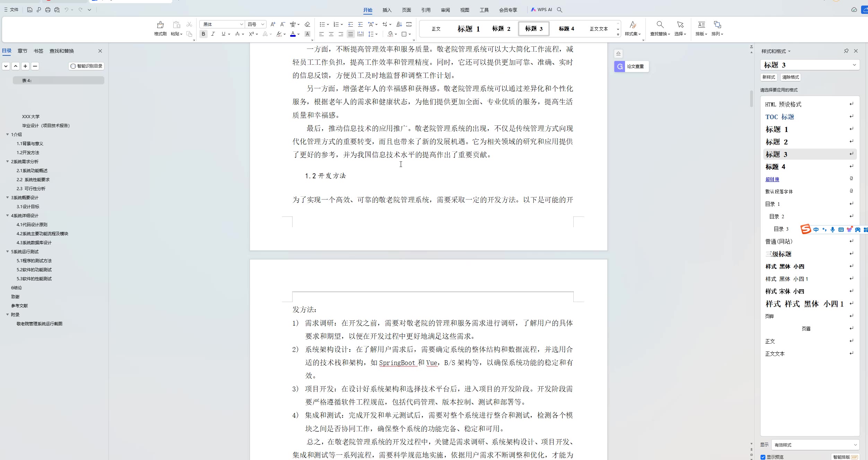Click the plus icon in outline pane toolbar
This screenshot has height=460, width=868.
pyautogui.click(x=25, y=66)
